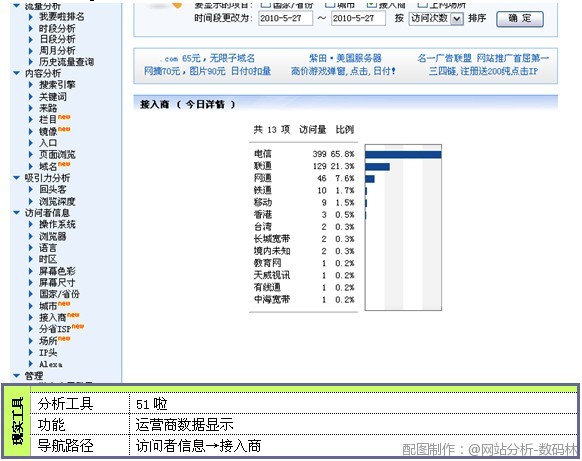Screen dimensions: 582x461
Task: Open the 屏幕尺寸 report
Action: pos(57,282)
